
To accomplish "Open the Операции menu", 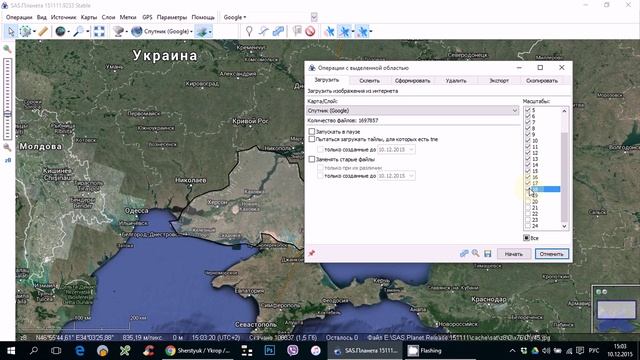I will [x=19, y=17].
